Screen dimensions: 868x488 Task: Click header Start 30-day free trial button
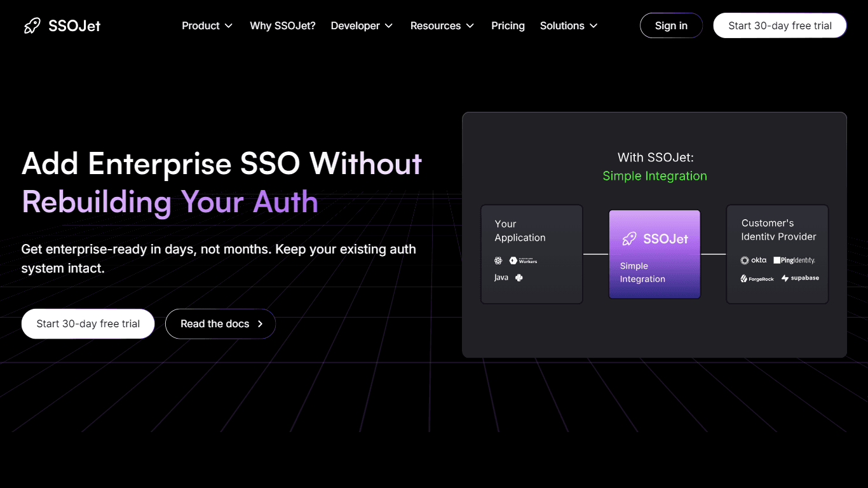780,25
